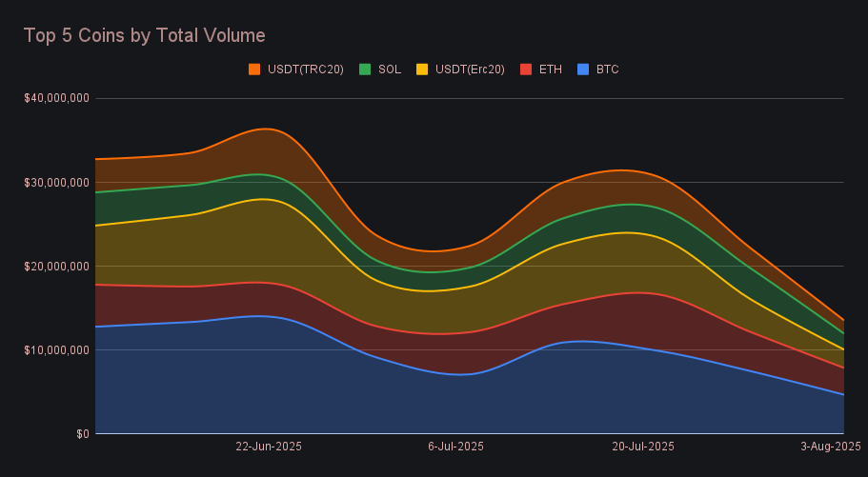
Task: Click the 22-Jun-2025 x-axis date label
Action: click(269, 447)
